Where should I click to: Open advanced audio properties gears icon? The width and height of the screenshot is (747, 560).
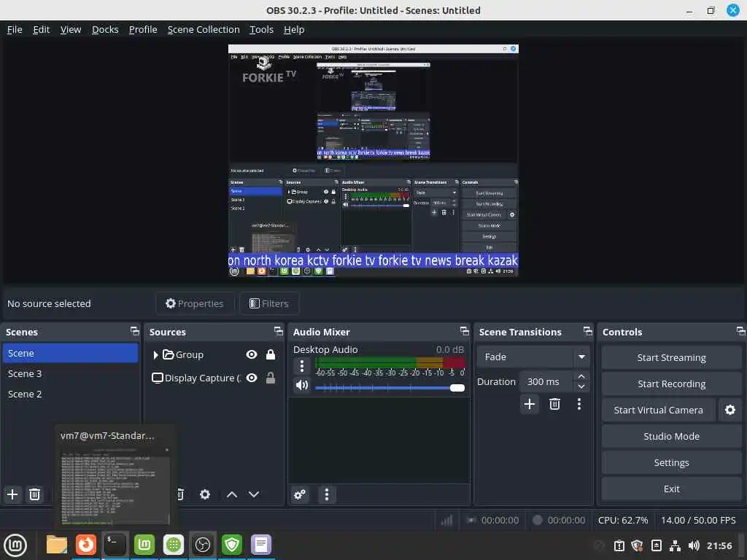pos(300,495)
